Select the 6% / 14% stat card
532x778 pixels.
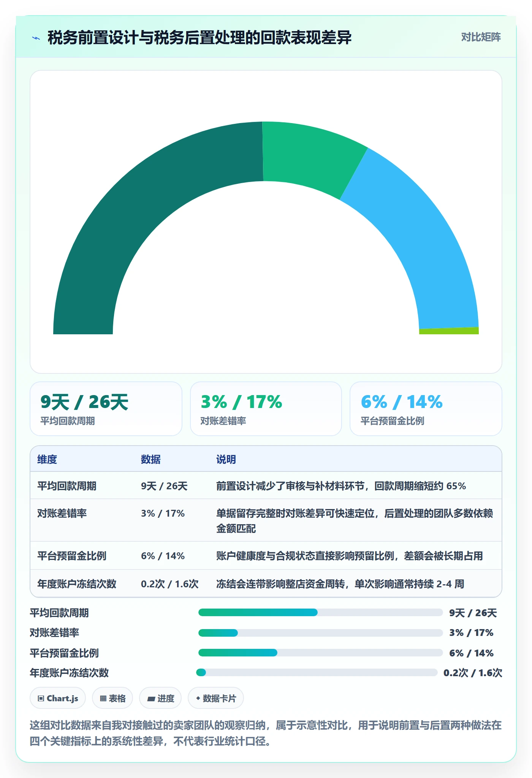point(426,409)
